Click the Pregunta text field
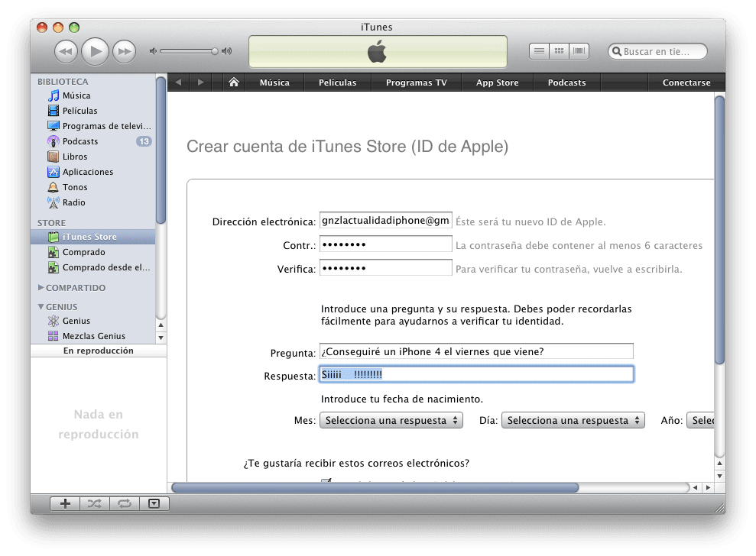The image size is (756, 556). (x=476, y=351)
